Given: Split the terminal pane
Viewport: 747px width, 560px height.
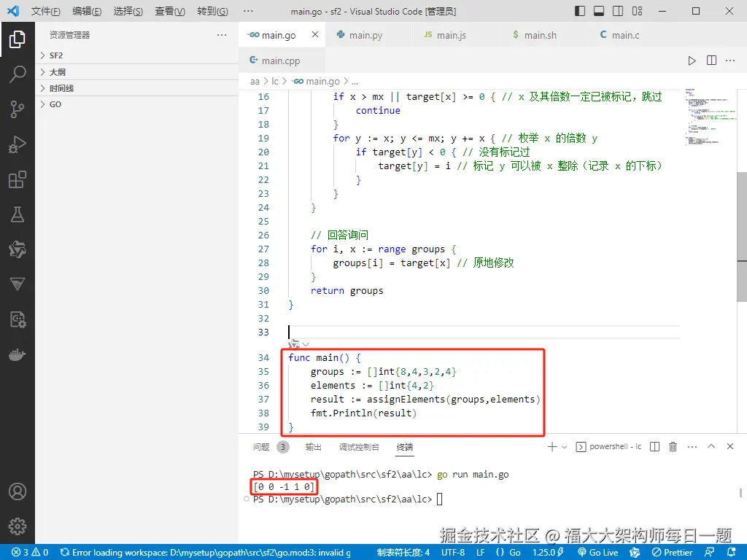Looking at the screenshot, I should (x=654, y=447).
